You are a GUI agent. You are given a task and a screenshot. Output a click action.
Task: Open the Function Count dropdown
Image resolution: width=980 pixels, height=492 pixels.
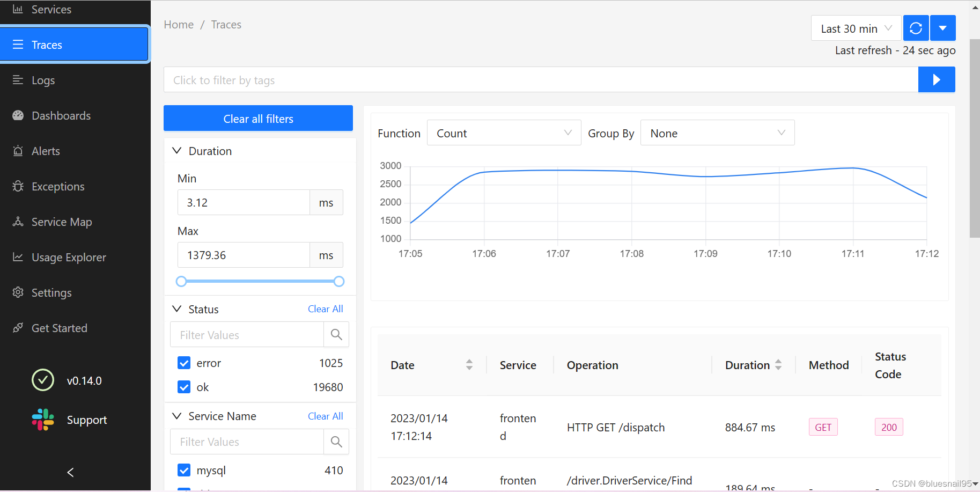[x=504, y=133]
